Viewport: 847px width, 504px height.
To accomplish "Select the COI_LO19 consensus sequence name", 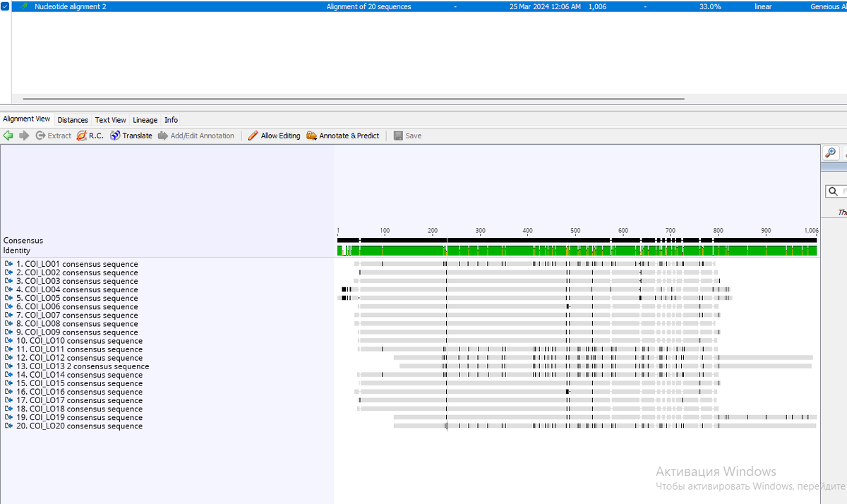I will [79, 417].
